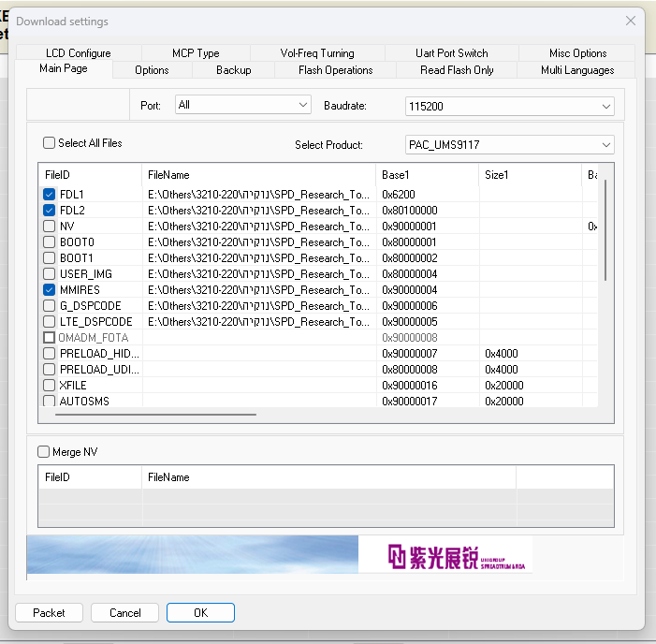Image resolution: width=656 pixels, height=644 pixels.
Task: Click the Size1 column header
Action: click(530, 175)
